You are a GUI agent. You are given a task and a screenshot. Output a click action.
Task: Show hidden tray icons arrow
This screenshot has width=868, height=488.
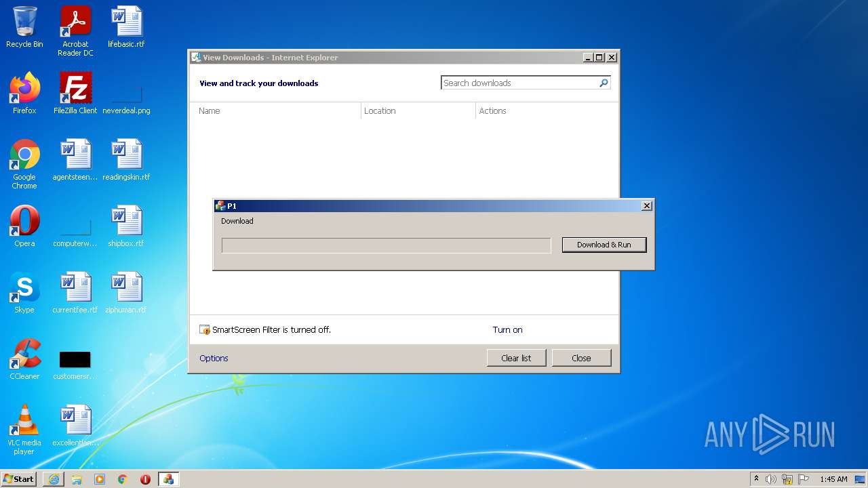[756, 479]
